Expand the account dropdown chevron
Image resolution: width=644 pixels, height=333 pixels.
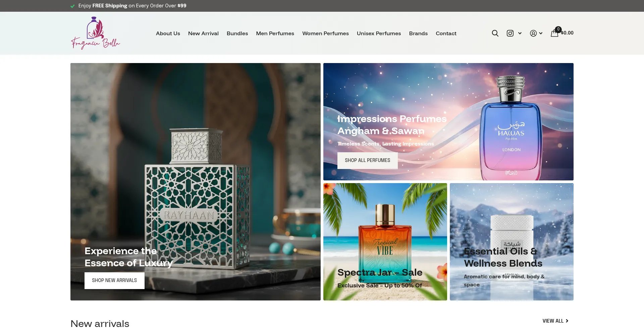click(541, 33)
